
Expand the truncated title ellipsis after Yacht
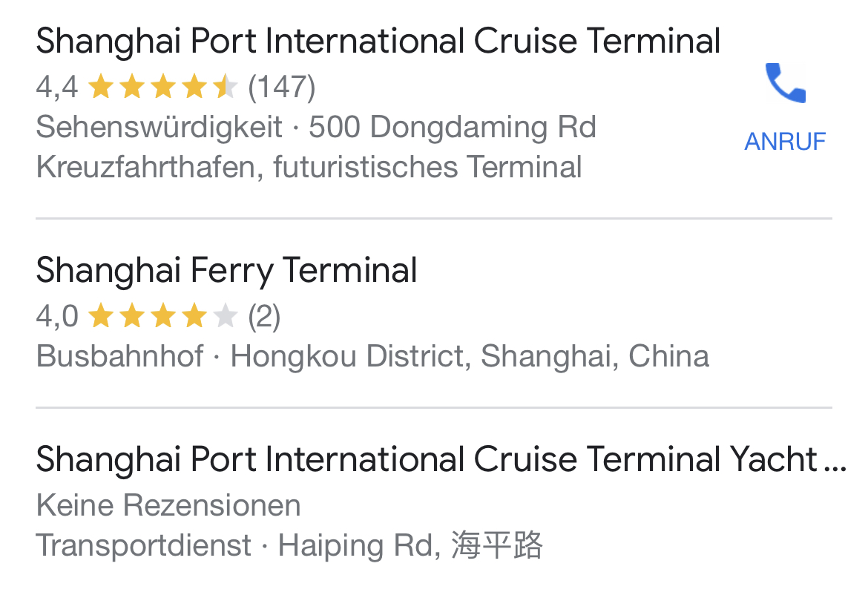click(835, 461)
